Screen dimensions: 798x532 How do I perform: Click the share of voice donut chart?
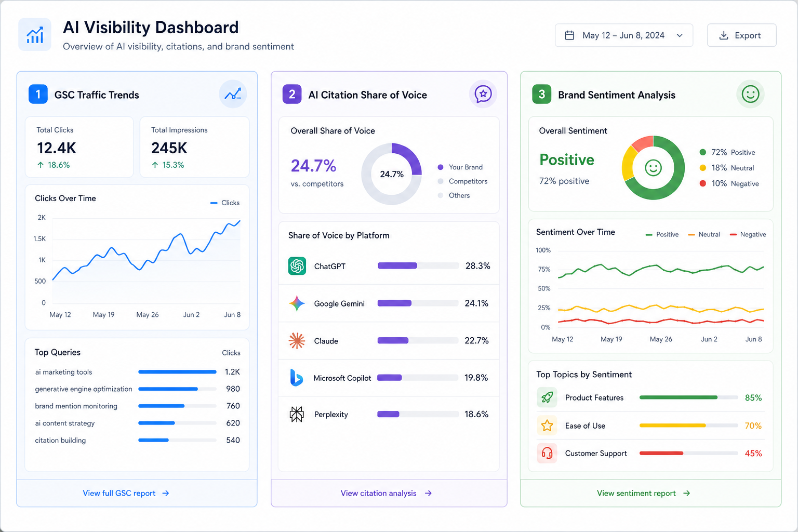pyautogui.click(x=391, y=174)
